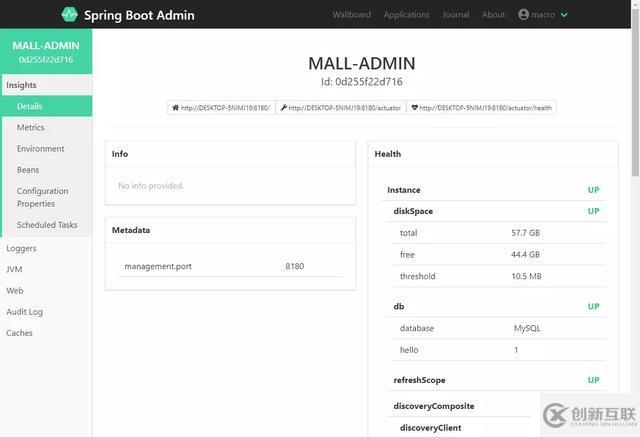Click the Instance health row
Screen dimensions: 640x437
coord(493,190)
